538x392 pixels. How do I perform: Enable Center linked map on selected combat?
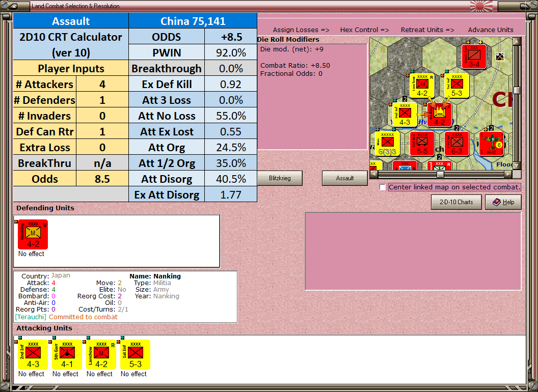click(x=383, y=187)
